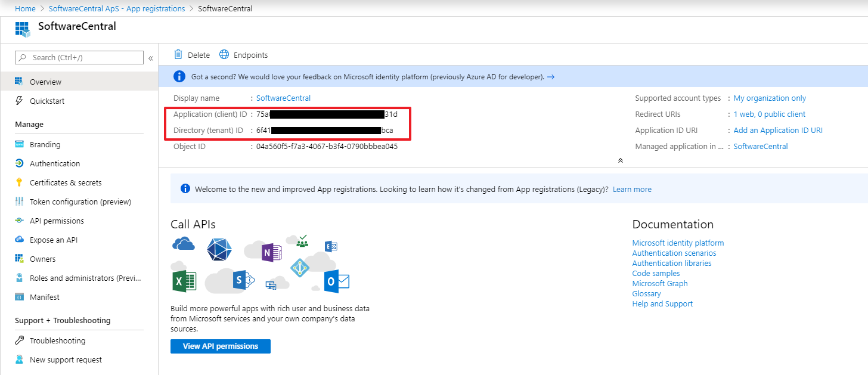
Task: Open the Overview menu item
Action: pyautogui.click(x=45, y=82)
